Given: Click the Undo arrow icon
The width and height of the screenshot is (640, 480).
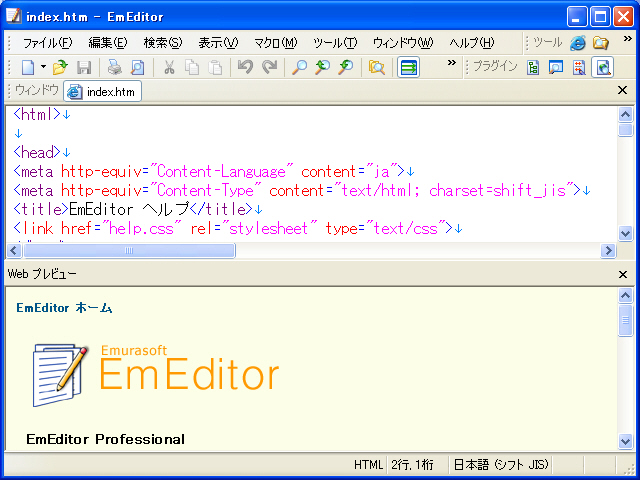Looking at the screenshot, I should (x=245, y=67).
